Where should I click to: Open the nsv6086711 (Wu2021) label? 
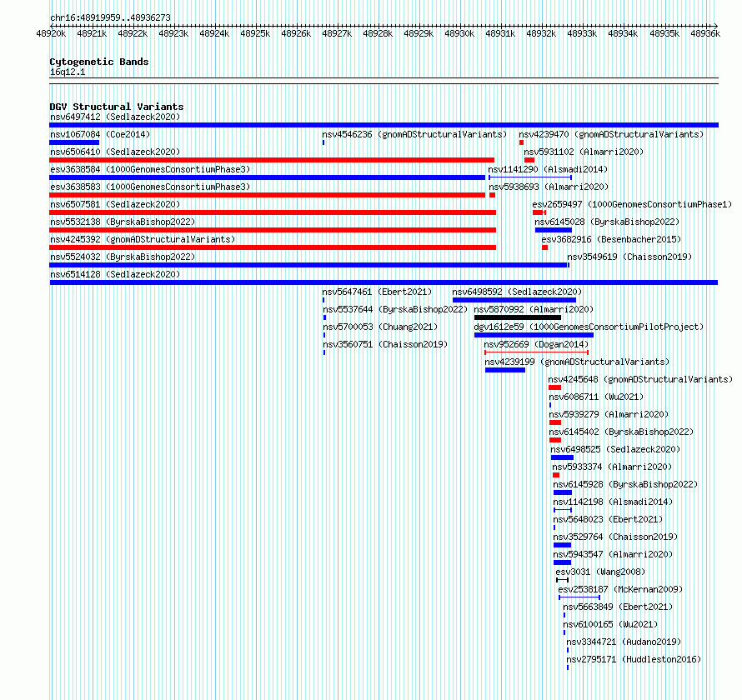point(596,397)
